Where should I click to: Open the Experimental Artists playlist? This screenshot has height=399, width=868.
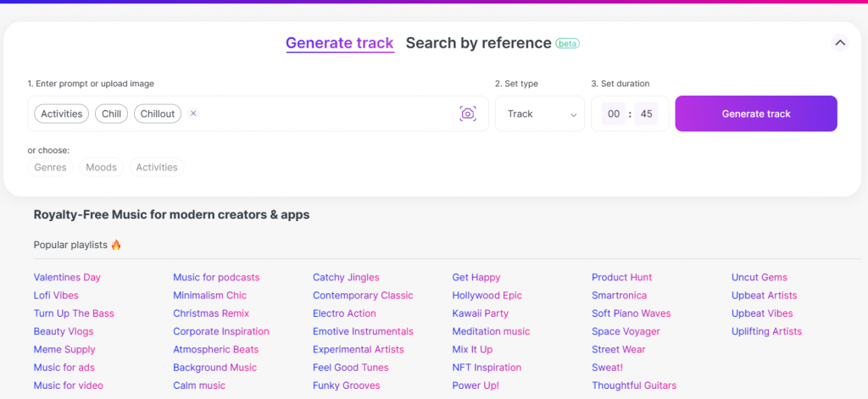coord(359,349)
